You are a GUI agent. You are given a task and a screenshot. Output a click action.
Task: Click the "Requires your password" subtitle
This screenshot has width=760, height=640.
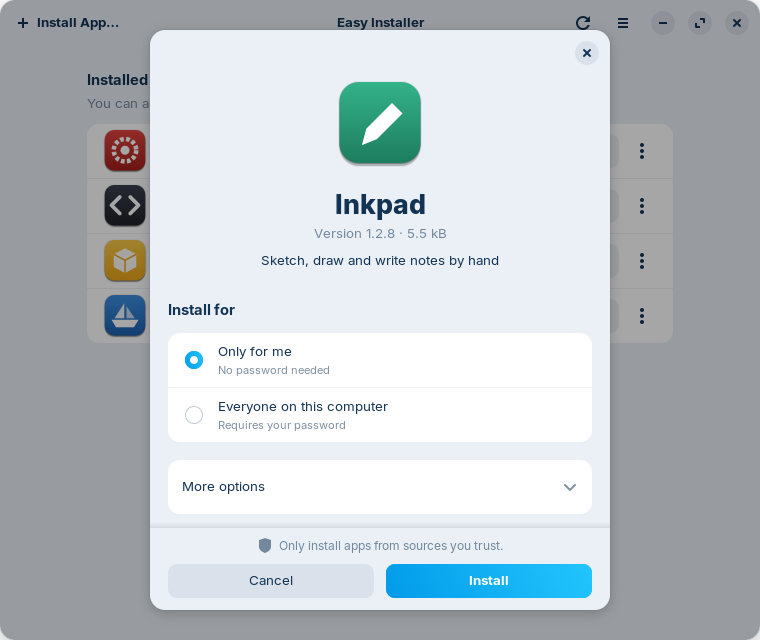[282, 425]
